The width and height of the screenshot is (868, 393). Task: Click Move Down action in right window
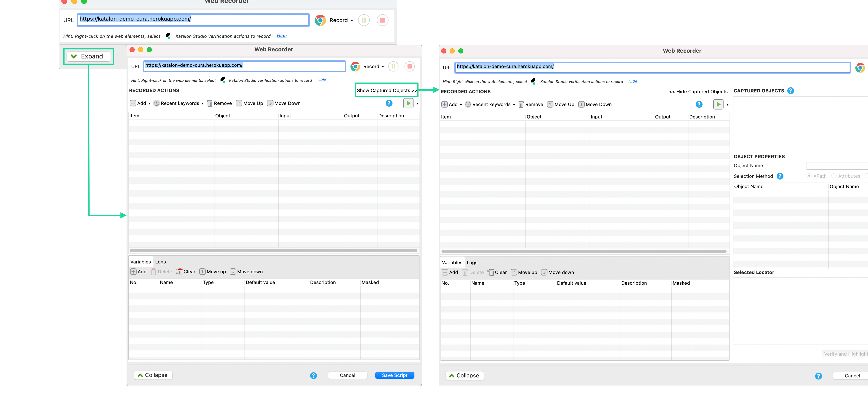pos(595,104)
